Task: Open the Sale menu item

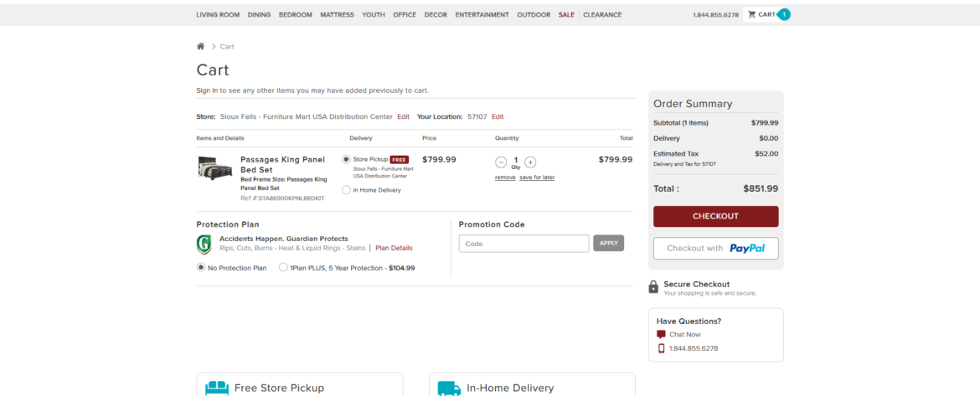Action: (x=566, y=14)
